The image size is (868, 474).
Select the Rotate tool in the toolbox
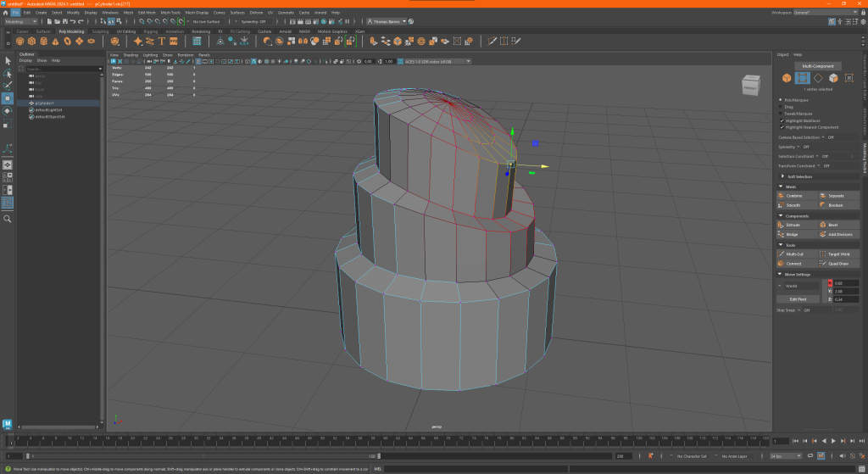8,110
